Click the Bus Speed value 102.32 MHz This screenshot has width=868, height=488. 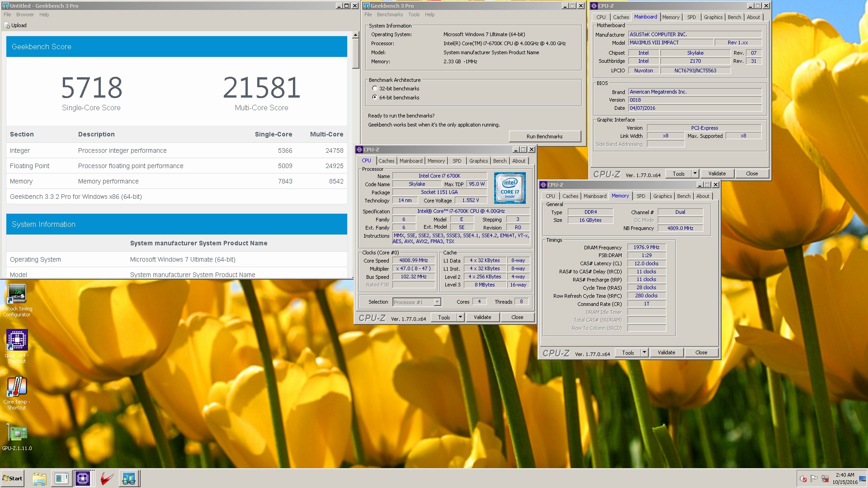point(414,277)
